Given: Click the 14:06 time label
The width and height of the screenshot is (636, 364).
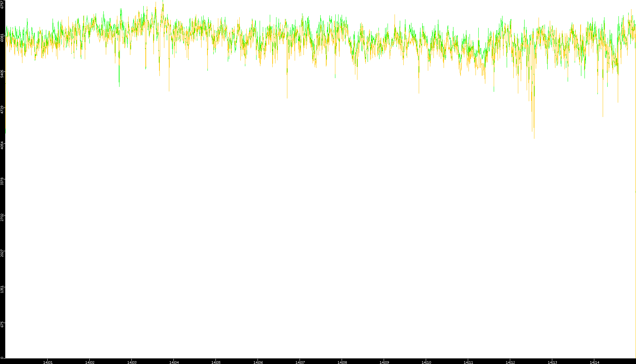Looking at the screenshot, I should pos(258,362).
